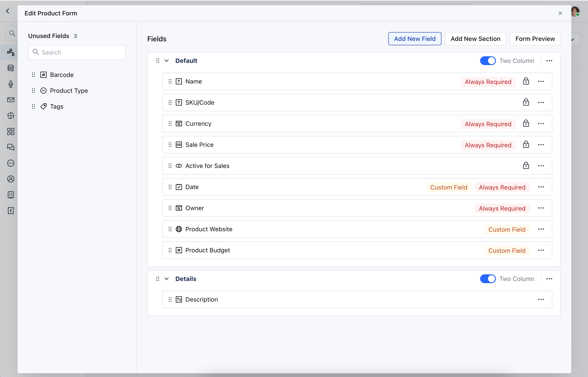Viewport: 588px width, 377px height.
Task: Click the lock icon on SKU/Code field
Action: [526, 102]
